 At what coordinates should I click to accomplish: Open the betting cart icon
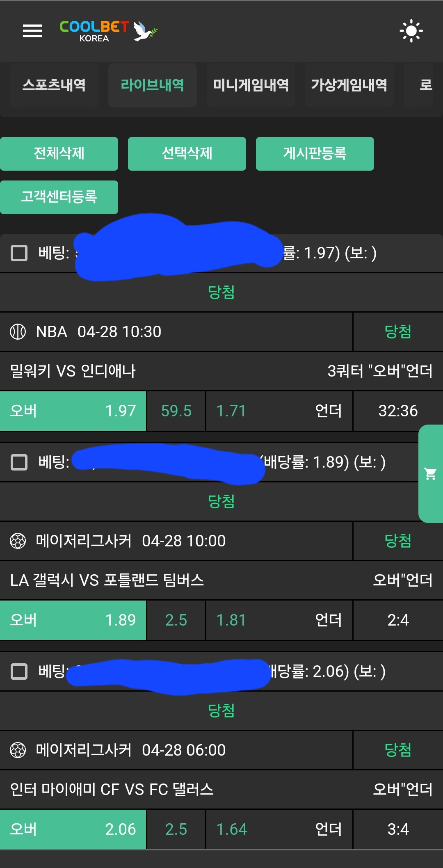(430, 474)
